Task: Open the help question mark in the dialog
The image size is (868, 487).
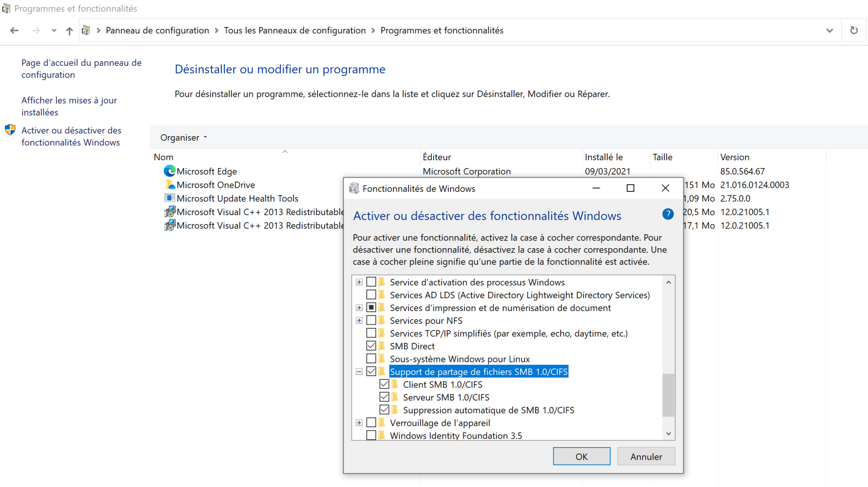Action: pos(668,214)
